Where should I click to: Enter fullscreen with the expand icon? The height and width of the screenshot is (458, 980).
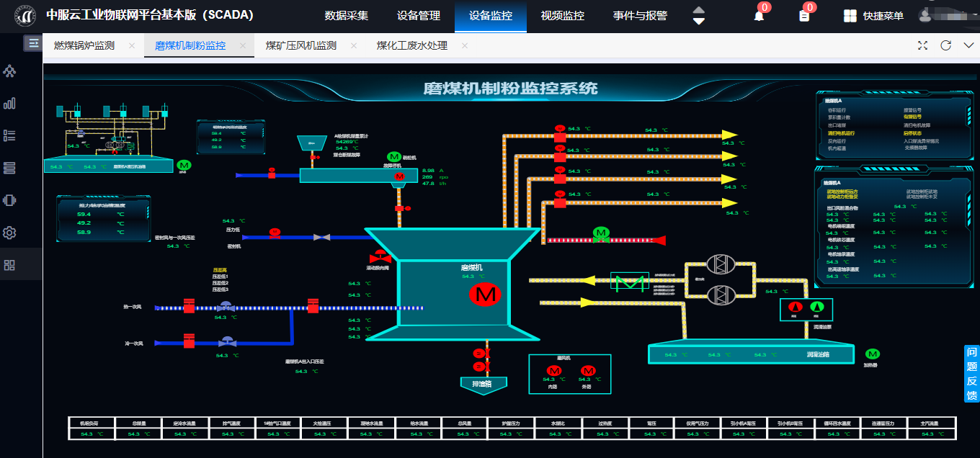click(922, 45)
